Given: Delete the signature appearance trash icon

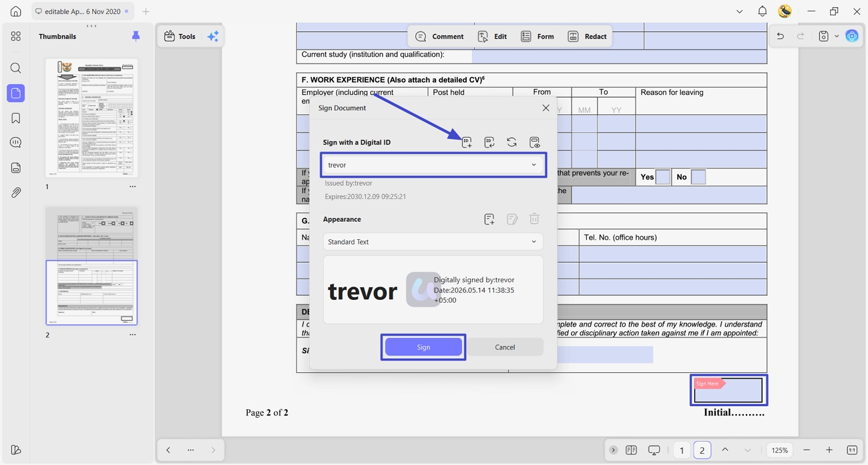Looking at the screenshot, I should point(534,219).
